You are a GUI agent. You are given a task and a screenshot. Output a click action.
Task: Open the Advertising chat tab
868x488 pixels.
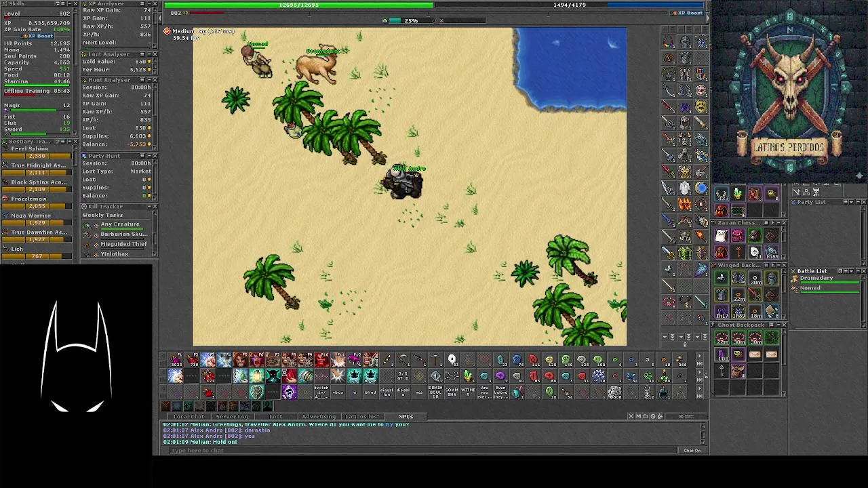[x=319, y=417]
